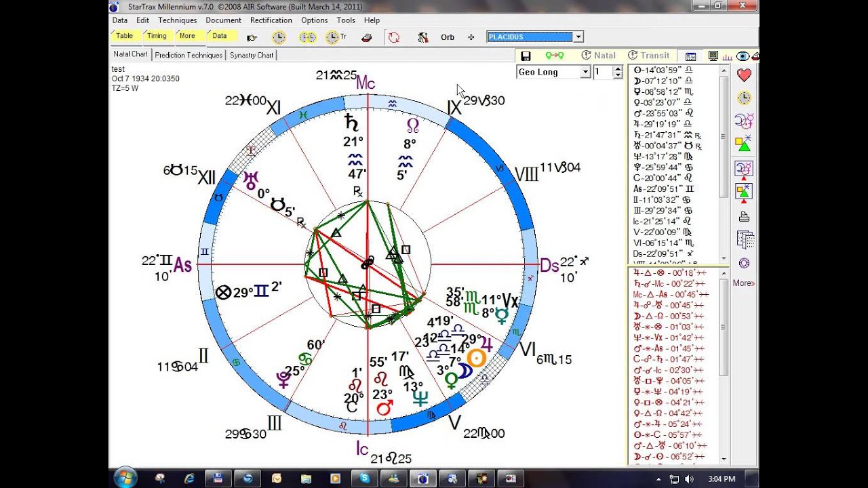Click the boxed aspect shapes icon with red arrow

coord(744,192)
